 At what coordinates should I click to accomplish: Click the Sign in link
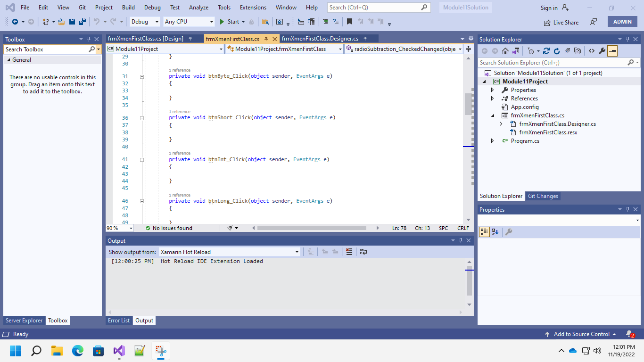click(548, 7)
